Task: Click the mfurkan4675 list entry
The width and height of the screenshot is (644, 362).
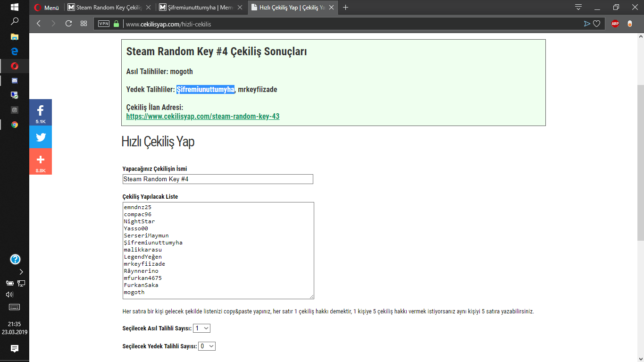Action: pos(143,278)
